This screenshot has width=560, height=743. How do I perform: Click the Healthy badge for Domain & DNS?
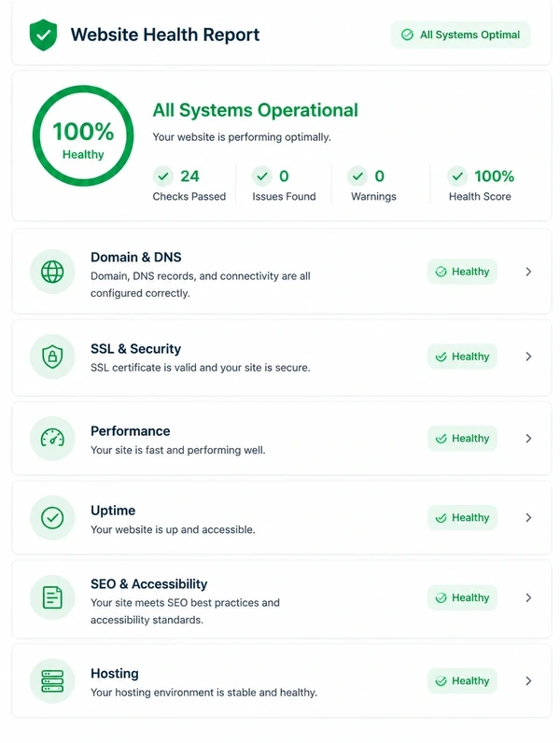462,272
